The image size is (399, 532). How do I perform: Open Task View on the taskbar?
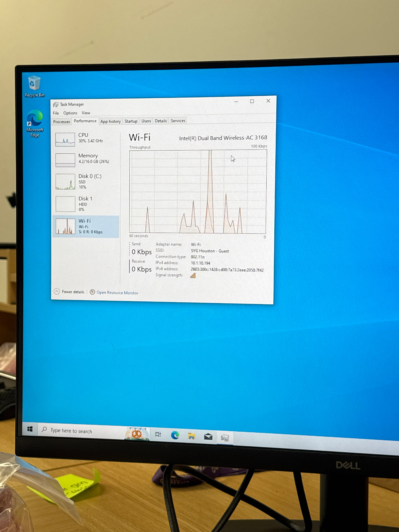point(158,434)
